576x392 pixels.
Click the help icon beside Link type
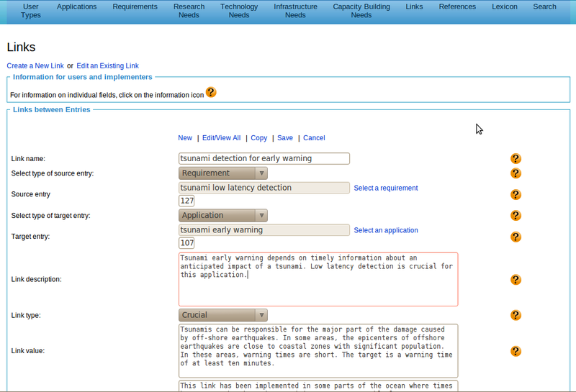[x=516, y=315]
